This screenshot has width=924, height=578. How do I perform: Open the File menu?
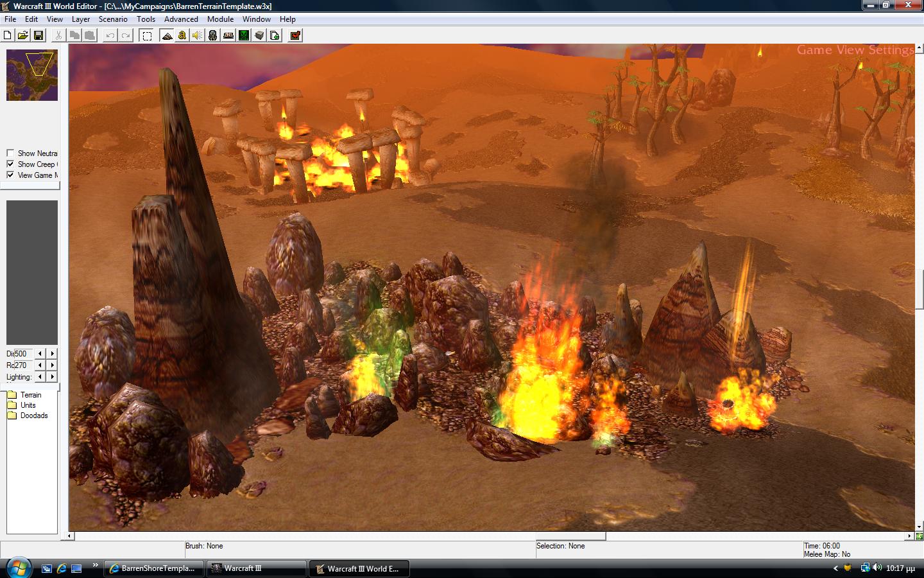click(x=10, y=19)
